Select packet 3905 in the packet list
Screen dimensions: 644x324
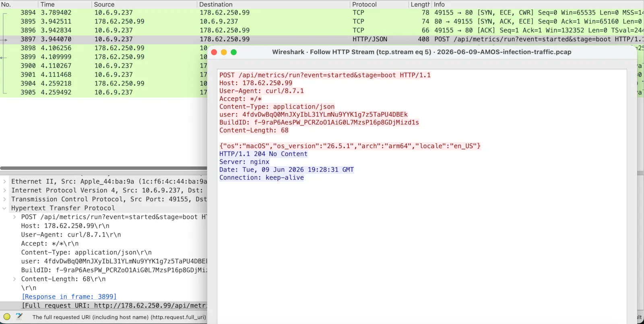pos(103,92)
